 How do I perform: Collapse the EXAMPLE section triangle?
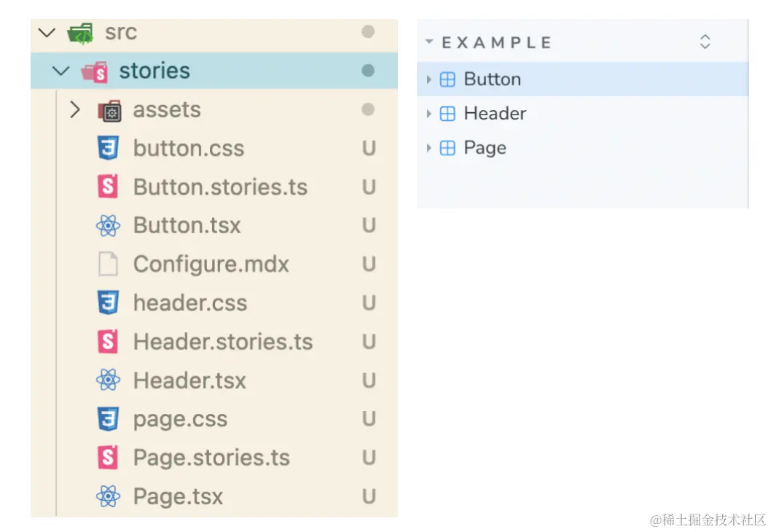(x=429, y=42)
